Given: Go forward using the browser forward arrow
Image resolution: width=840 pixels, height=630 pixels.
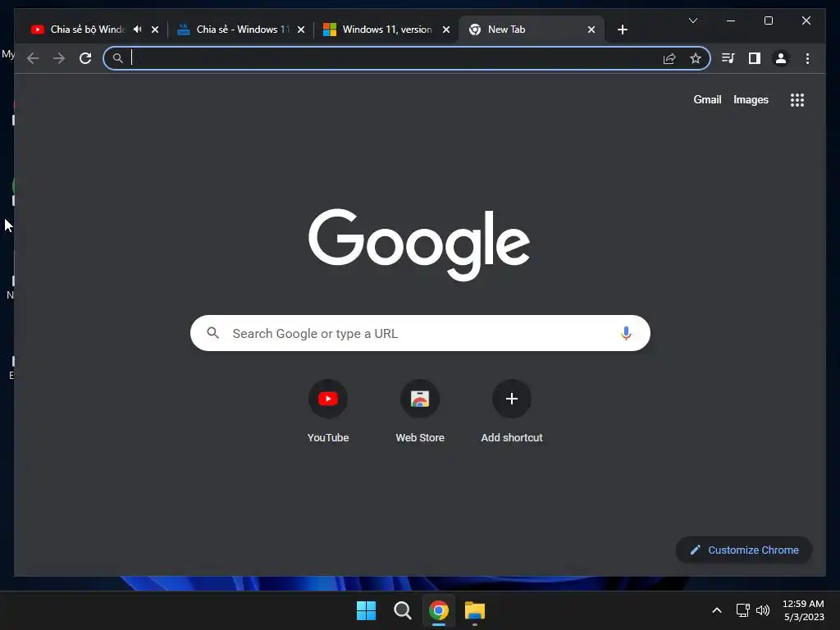Looking at the screenshot, I should (59, 58).
